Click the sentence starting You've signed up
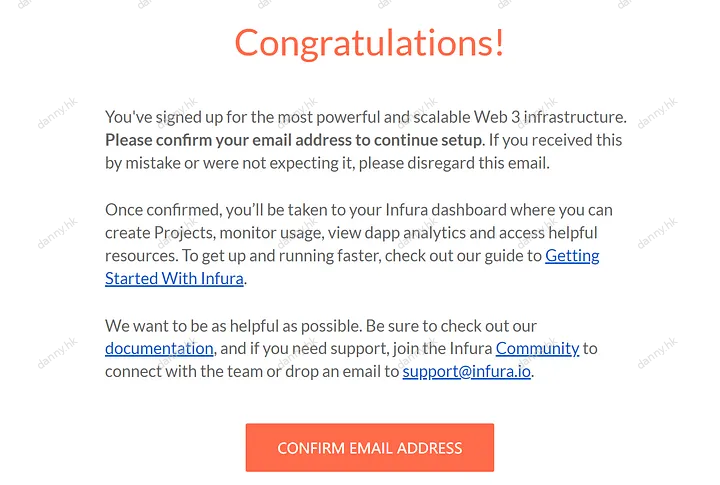 (x=366, y=117)
